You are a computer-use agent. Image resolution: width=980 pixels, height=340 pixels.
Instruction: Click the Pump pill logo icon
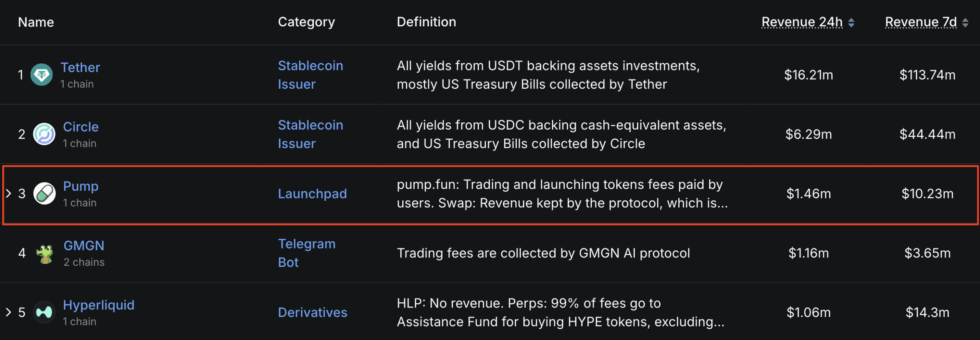pyautogui.click(x=44, y=194)
